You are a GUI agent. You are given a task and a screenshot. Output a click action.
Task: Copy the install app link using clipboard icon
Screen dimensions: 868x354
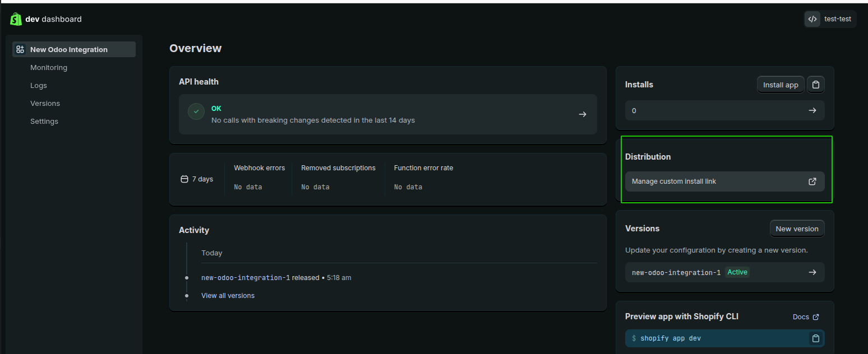pos(815,84)
